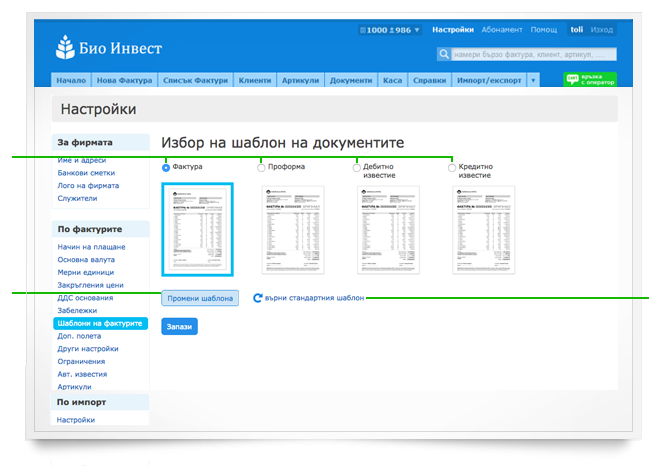The width and height of the screenshot is (658, 466).
Task: Click Банкови сметки in the sidebar
Action: pos(88,173)
